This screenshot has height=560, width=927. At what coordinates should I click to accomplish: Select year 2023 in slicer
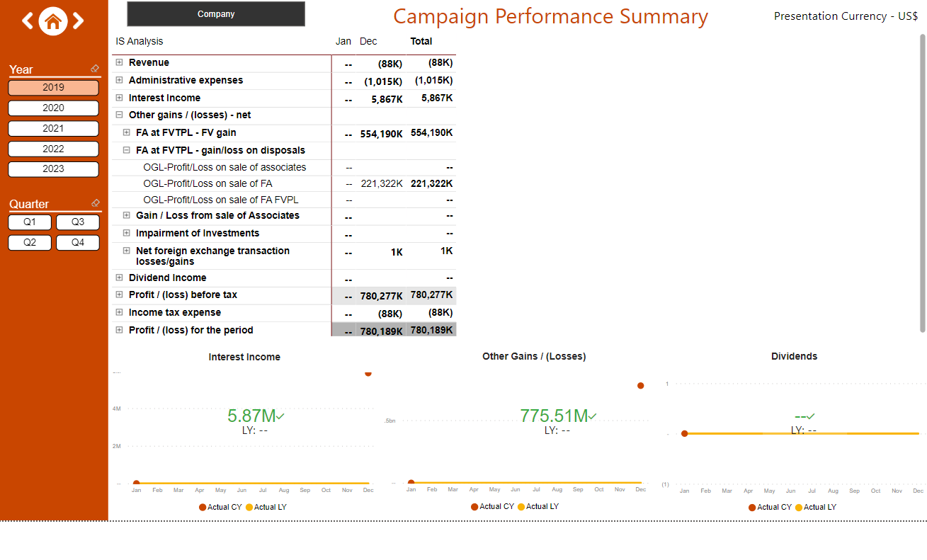pyautogui.click(x=53, y=169)
